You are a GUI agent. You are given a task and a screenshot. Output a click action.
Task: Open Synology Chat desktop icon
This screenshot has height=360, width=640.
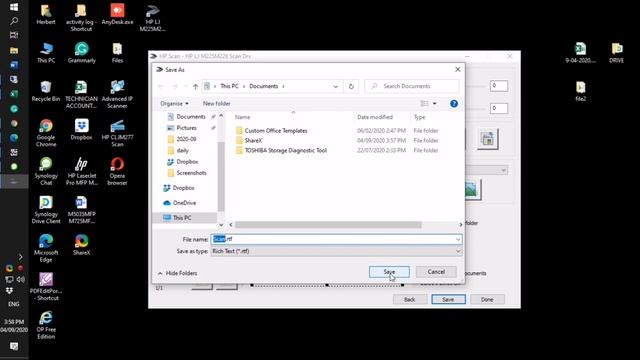tap(46, 171)
